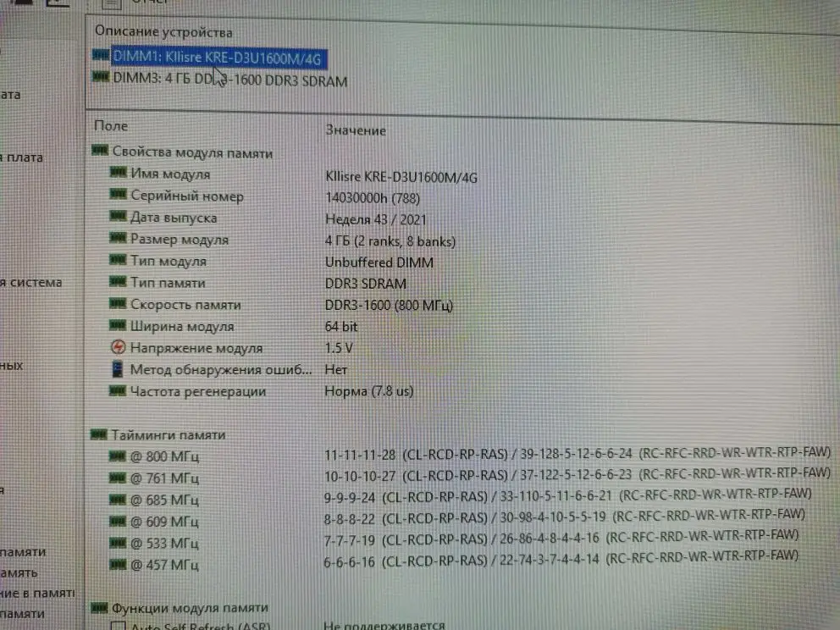
Task: Select the @ 800 МГц timing label
Action: coord(164,457)
